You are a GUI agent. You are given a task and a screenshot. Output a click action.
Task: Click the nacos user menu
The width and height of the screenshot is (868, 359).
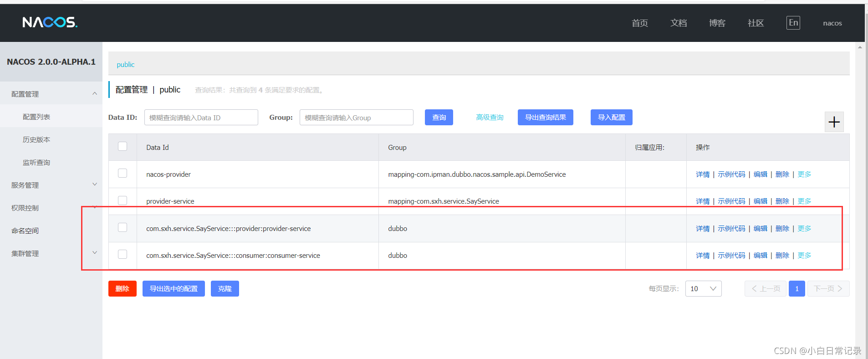(832, 23)
